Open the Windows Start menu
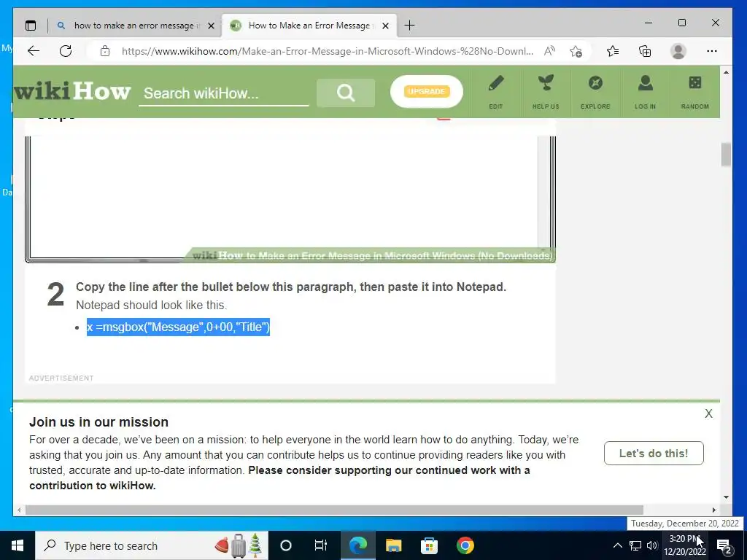Image resolution: width=747 pixels, height=560 pixels. point(18,545)
